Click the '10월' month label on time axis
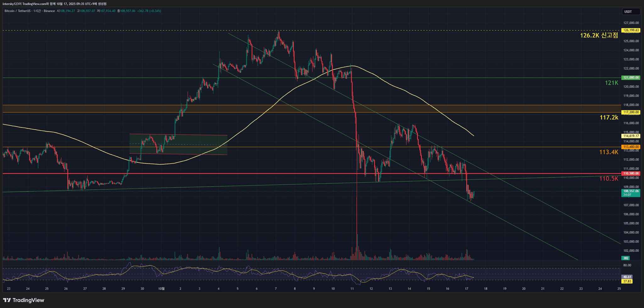This screenshot has width=644, height=308. [x=161, y=288]
